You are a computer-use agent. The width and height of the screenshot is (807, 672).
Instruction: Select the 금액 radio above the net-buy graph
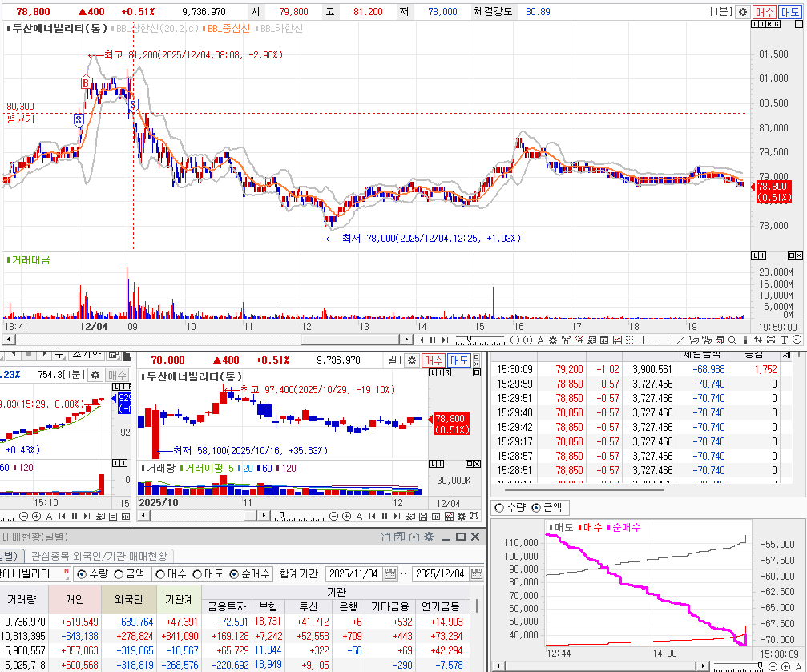coord(536,508)
